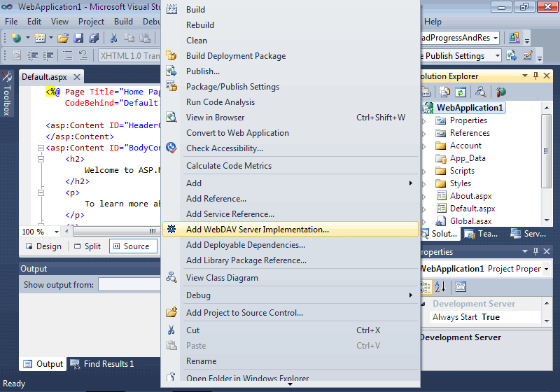560x392 pixels.
Task: Click the New Project toolbar icon
Action: [16, 38]
